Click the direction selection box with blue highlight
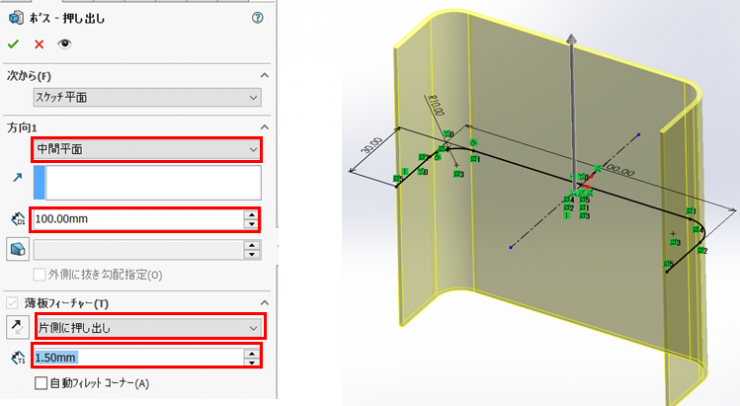The width and height of the screenshot is (740, 406). [147, 183]
